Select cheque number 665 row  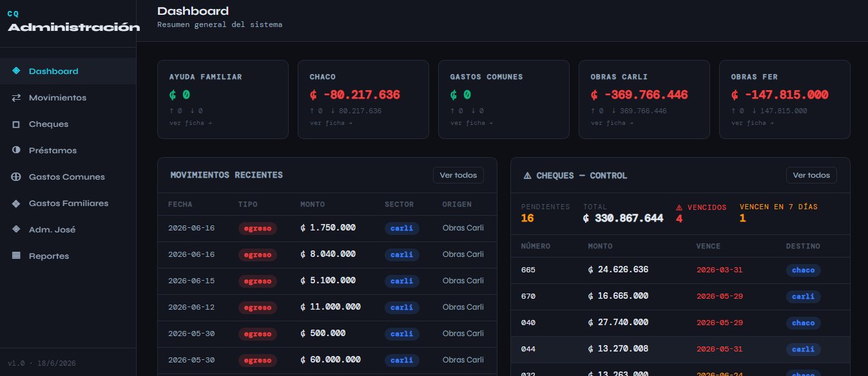point(680,270)
